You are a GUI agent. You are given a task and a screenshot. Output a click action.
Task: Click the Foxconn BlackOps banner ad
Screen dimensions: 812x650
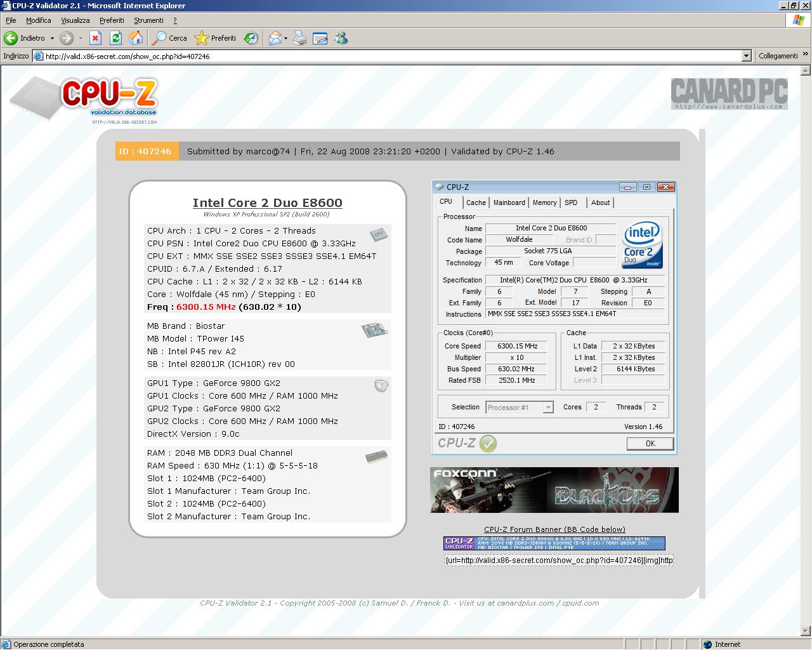tap(554, 490)
